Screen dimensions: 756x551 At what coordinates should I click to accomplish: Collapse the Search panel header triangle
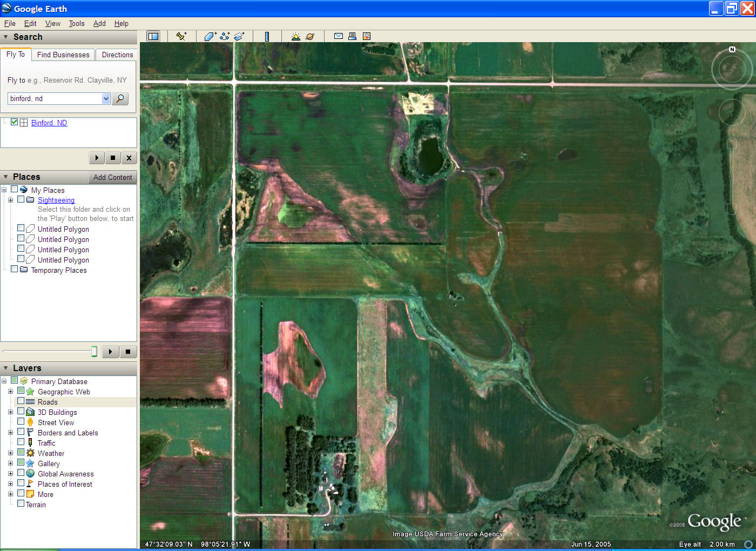[x=6, y=37]
